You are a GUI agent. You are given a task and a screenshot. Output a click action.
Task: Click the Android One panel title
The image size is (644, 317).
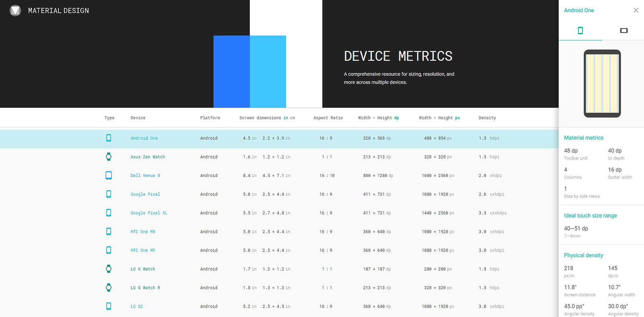(x=579, y=10)
